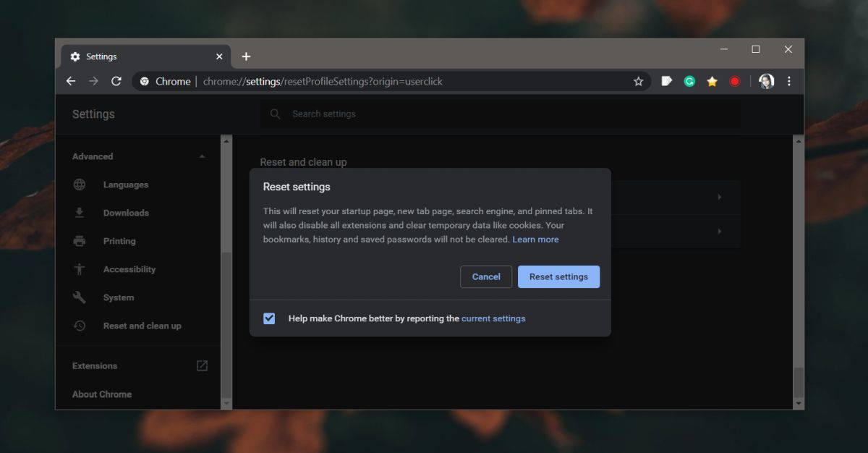Click the search magnifier icon in settings
Image resolution: width=868 pixels, height=453 pixels.
coord(275,114)
